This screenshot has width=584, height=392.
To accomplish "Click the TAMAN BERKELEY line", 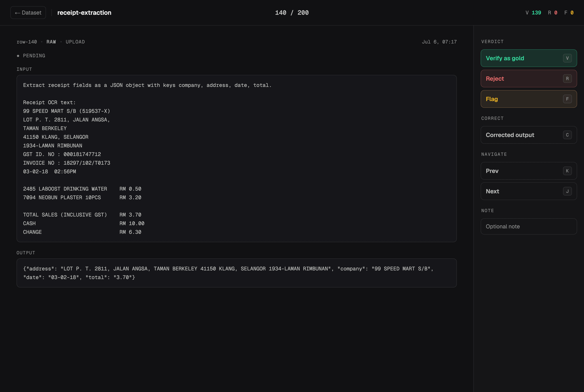I will pos(45,128).
